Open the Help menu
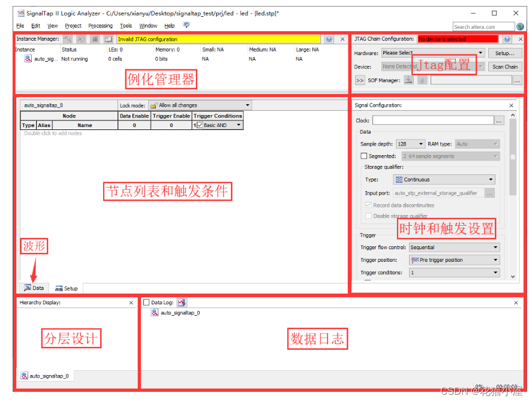The image size is (532, 402). (170, 26)
